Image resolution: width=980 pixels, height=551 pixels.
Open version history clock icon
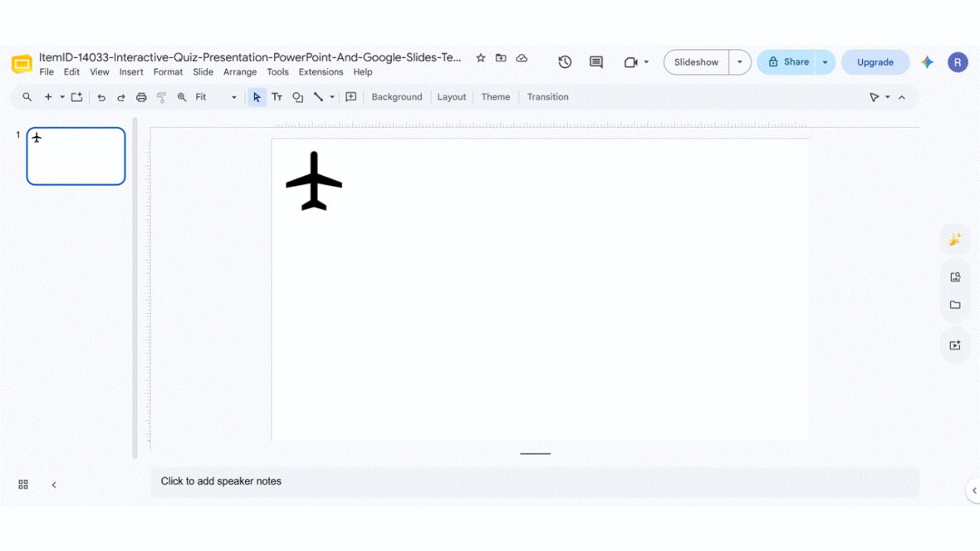(x=565, y=62)
